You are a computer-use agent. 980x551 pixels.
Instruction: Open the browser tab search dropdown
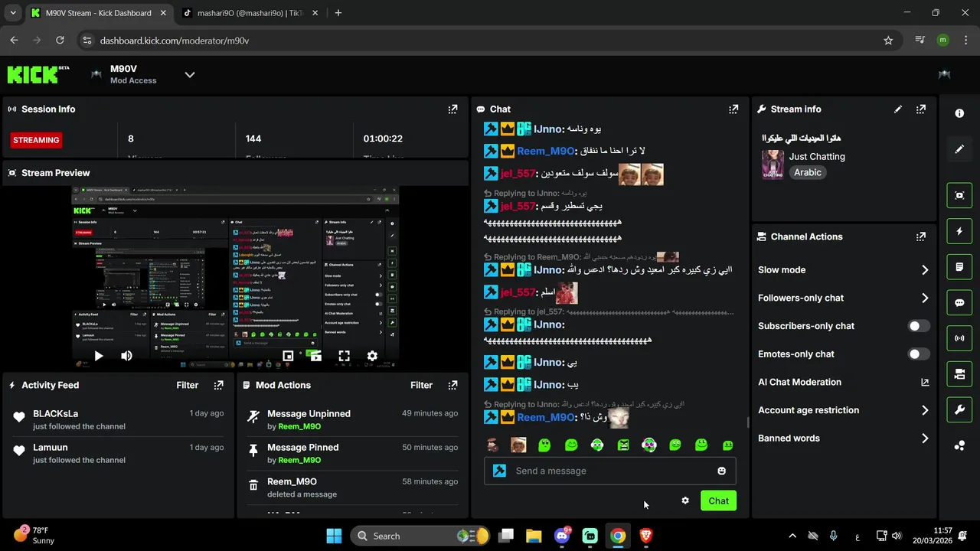pyautogui.click(x=13, y=13)
